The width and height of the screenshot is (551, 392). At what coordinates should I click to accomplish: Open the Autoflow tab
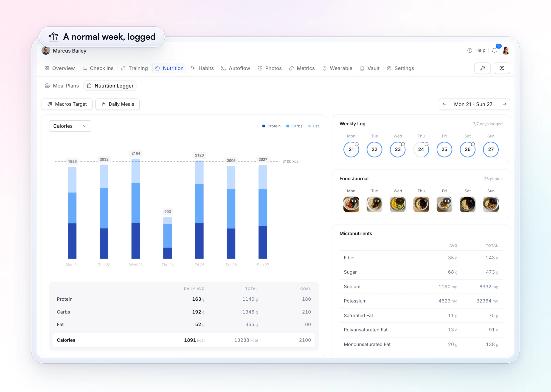coord(236,68)
